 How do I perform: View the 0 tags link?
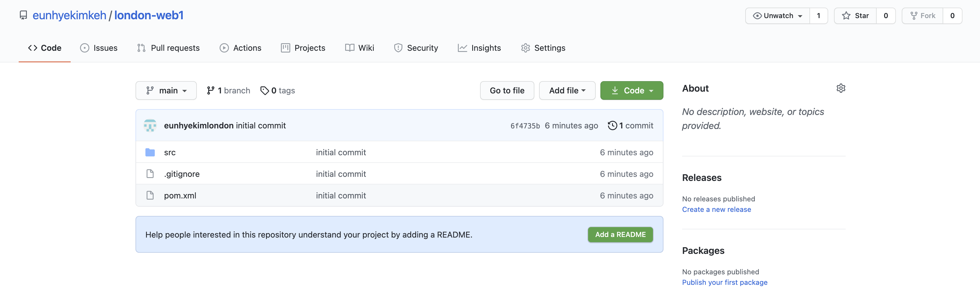point(277,90)
